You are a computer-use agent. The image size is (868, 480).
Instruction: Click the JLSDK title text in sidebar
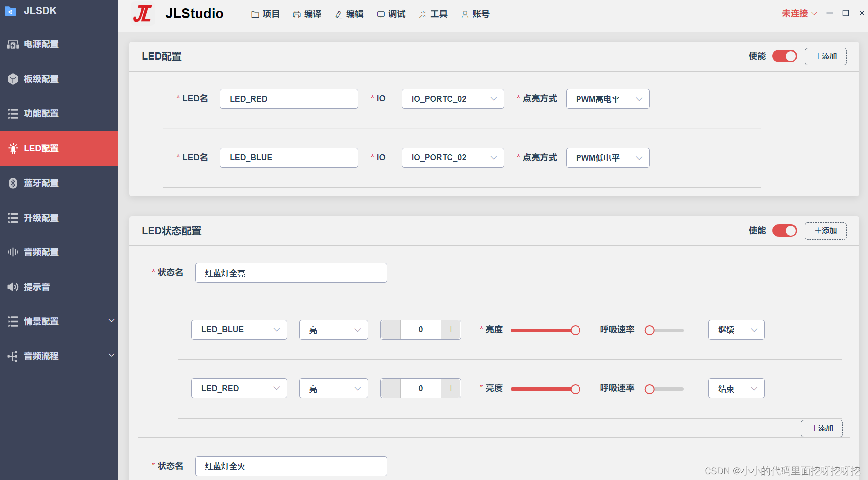point(40,11)
